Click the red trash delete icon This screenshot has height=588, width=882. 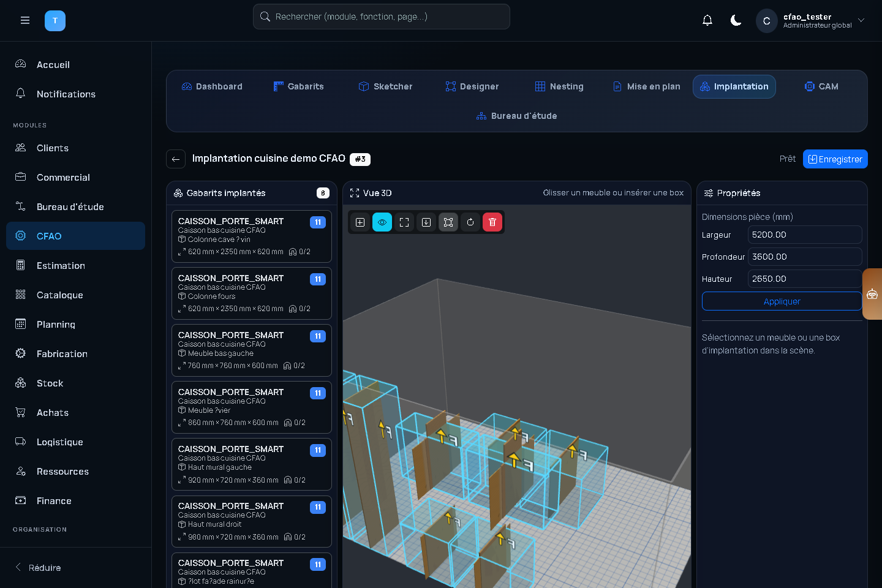[492, 222]
